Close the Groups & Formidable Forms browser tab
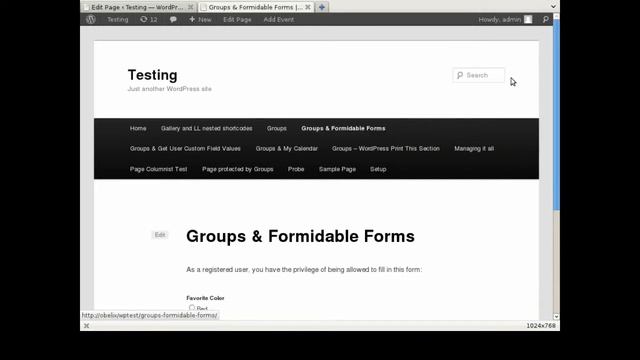The height and width of the screenshot is (360, 640). pos(308,7)
